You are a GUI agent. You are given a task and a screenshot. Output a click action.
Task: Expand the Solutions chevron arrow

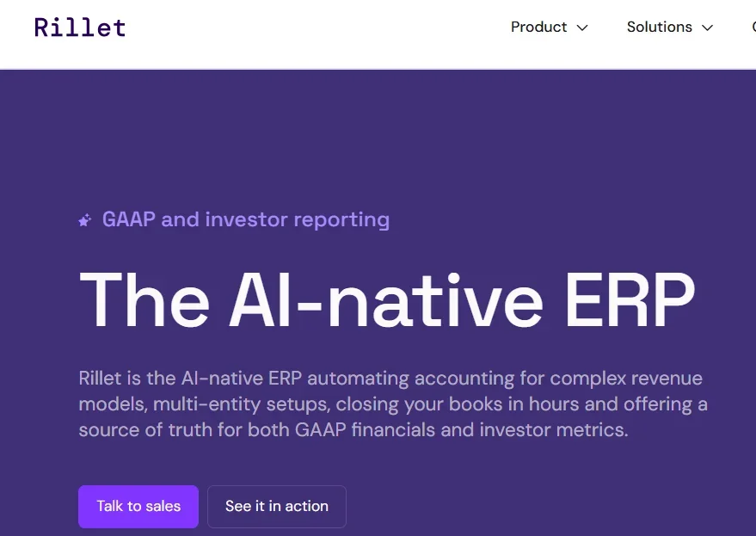(708, 28)
